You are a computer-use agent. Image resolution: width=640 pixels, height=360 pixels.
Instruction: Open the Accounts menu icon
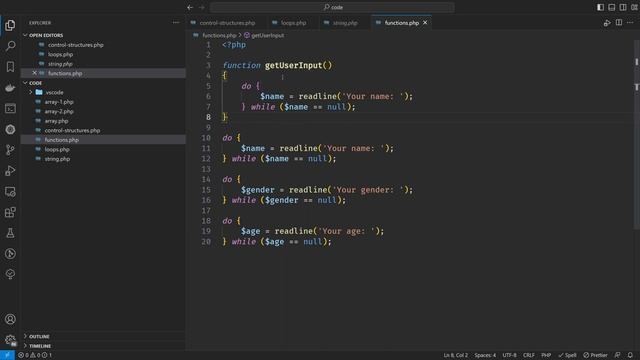pos(10,319)
